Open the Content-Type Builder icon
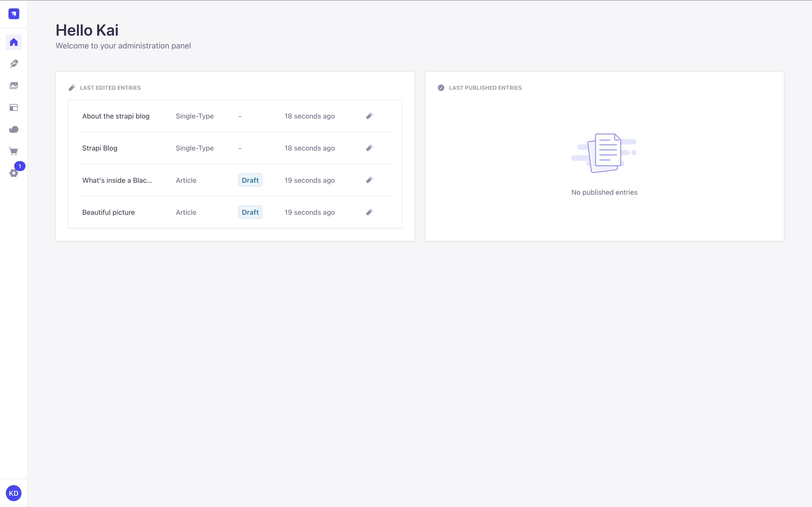This screenshot has height=507, width=812. tap(14, 107)
